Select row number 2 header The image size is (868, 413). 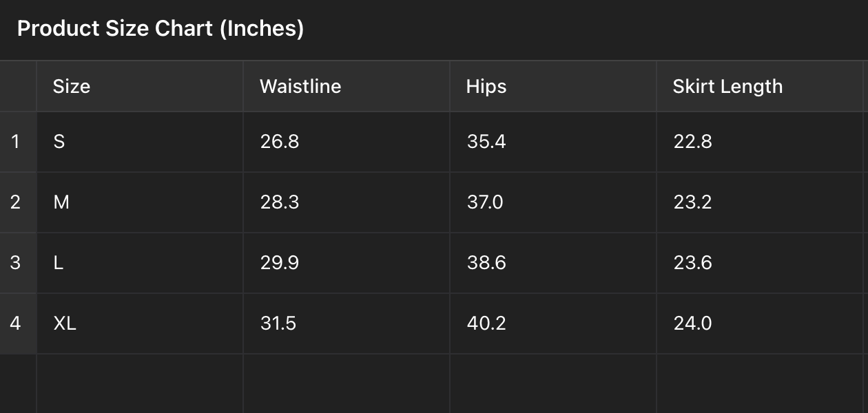[x=17, y=202]
